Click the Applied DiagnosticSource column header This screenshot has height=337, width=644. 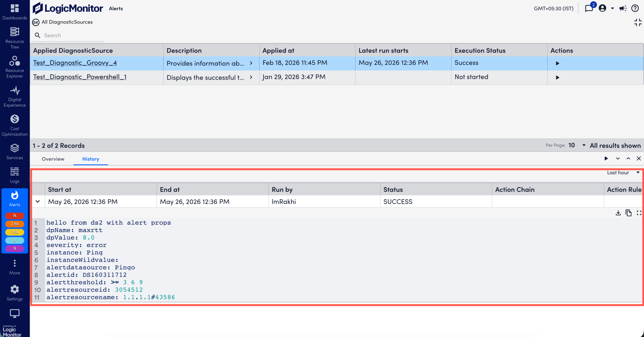97,51
